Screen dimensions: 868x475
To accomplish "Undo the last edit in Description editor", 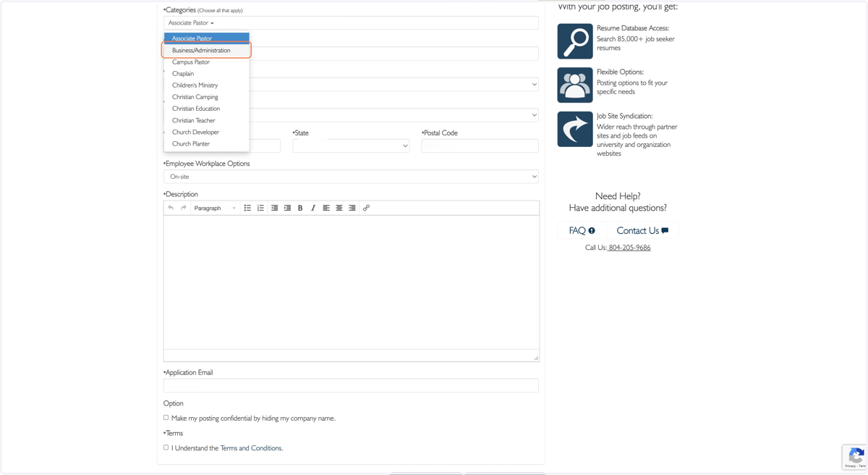I will [171, 208].
